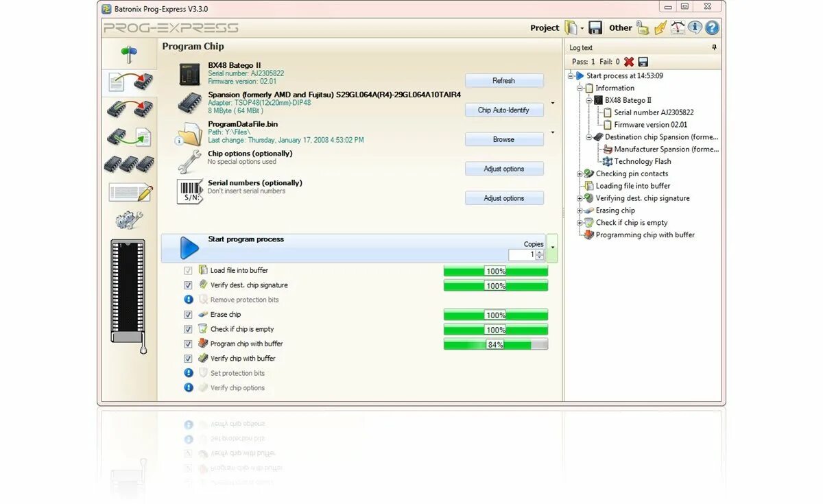The width and height of the screenshot is (823, 504).
Task: Clear the log with the red X
Action: coord(629,62)
